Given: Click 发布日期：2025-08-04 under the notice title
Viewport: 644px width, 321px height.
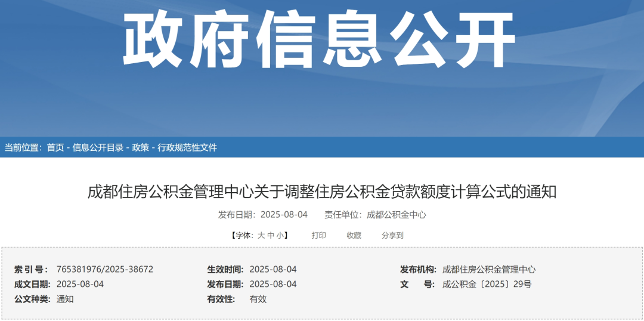Looking at the screenshot, I should click(263, 215).
